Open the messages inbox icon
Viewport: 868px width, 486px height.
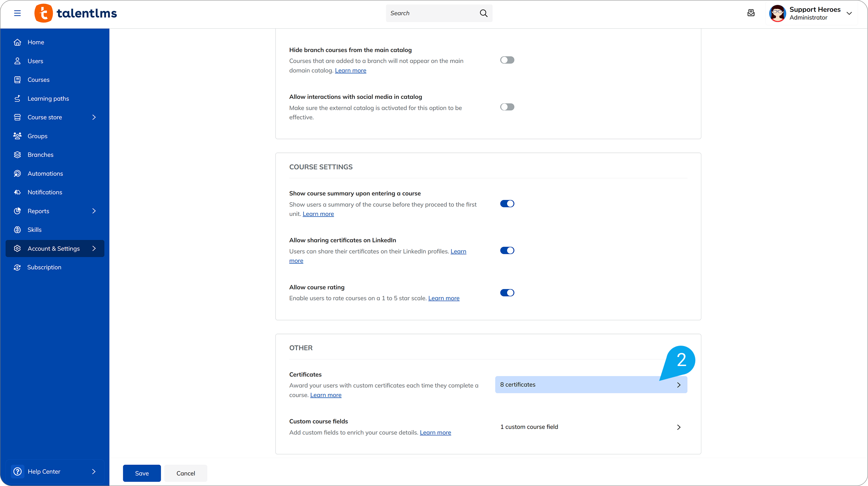[x=751, y=13]
